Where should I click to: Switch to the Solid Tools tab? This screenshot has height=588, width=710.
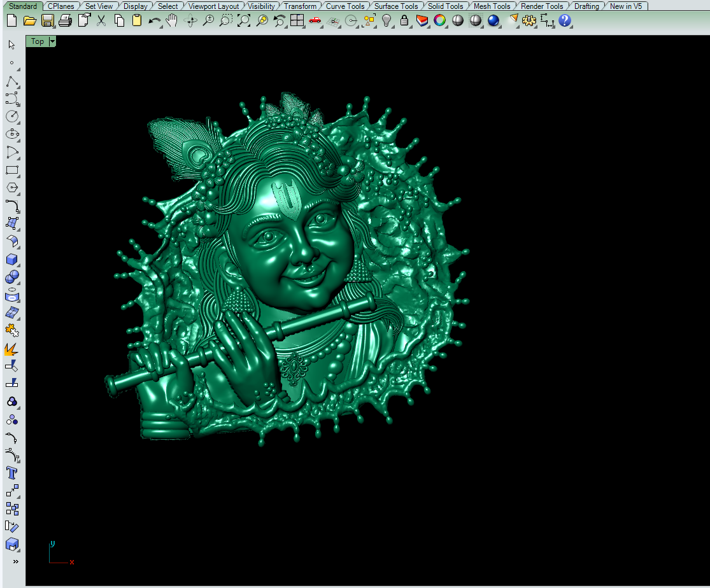[x=446, y=6]
